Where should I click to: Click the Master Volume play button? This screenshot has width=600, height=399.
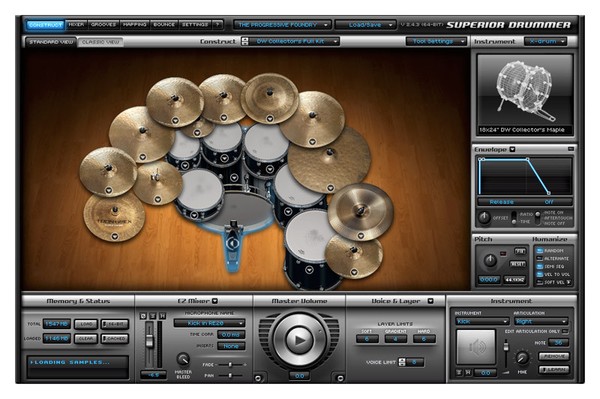pos(300,340)
